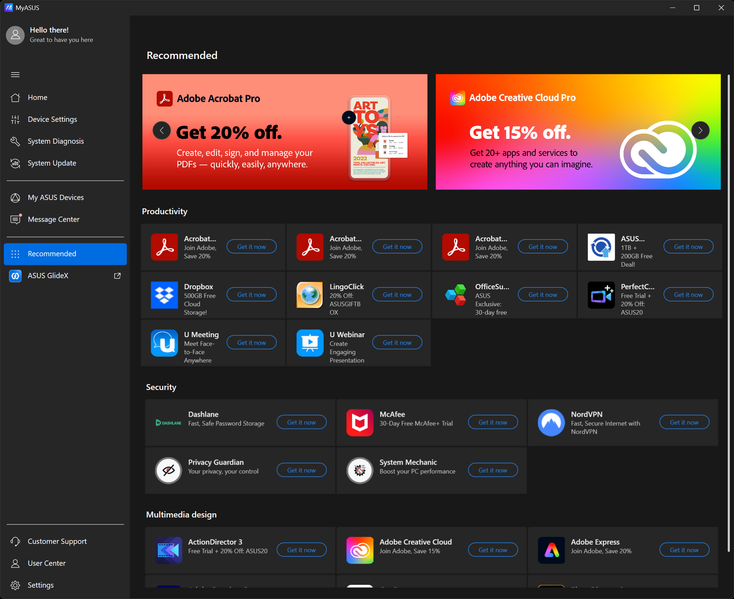Click the U Webinar app icon

tap(310, 343)
